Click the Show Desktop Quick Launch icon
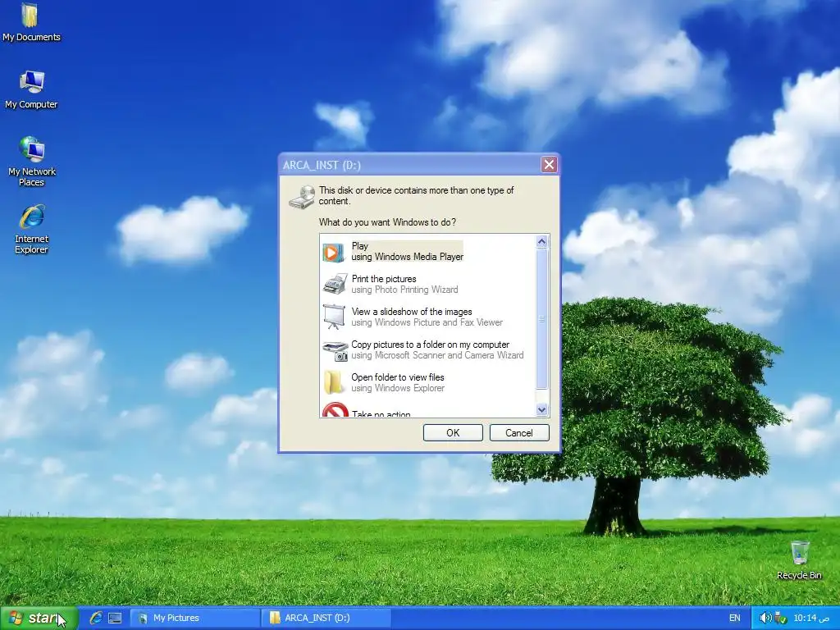The image size is (840, 630). 115,618
